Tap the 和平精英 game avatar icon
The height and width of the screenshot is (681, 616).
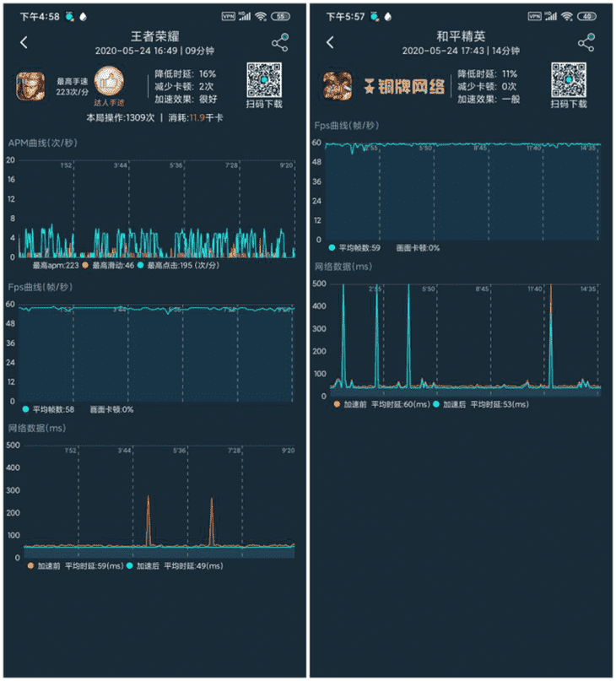click(338, 86)
